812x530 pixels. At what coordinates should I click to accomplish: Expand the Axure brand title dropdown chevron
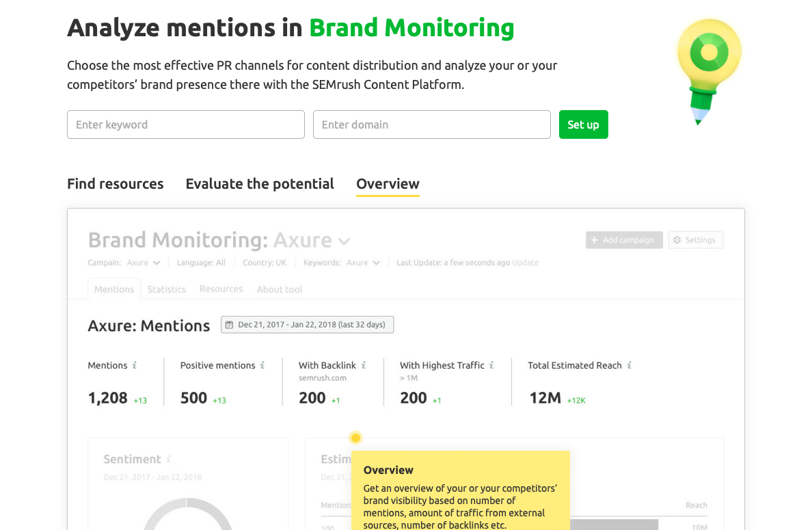click(344, 241)
